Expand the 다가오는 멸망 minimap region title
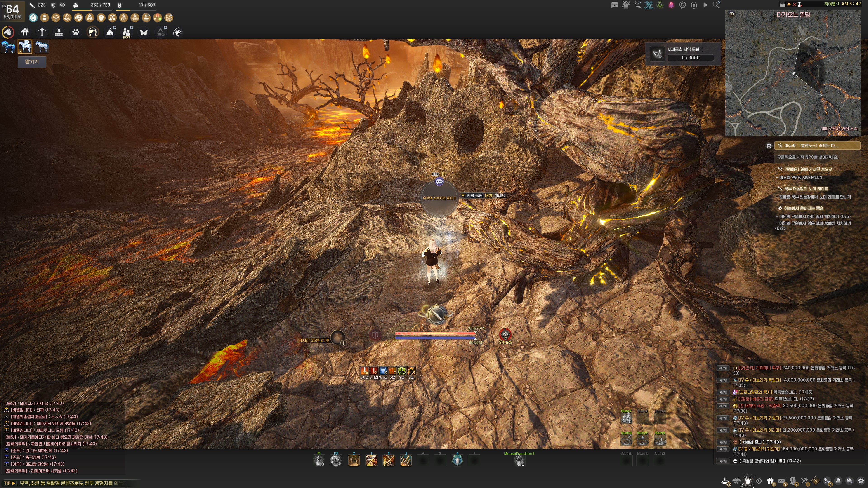The image size is (868, 488). click(x=793, y=14)
